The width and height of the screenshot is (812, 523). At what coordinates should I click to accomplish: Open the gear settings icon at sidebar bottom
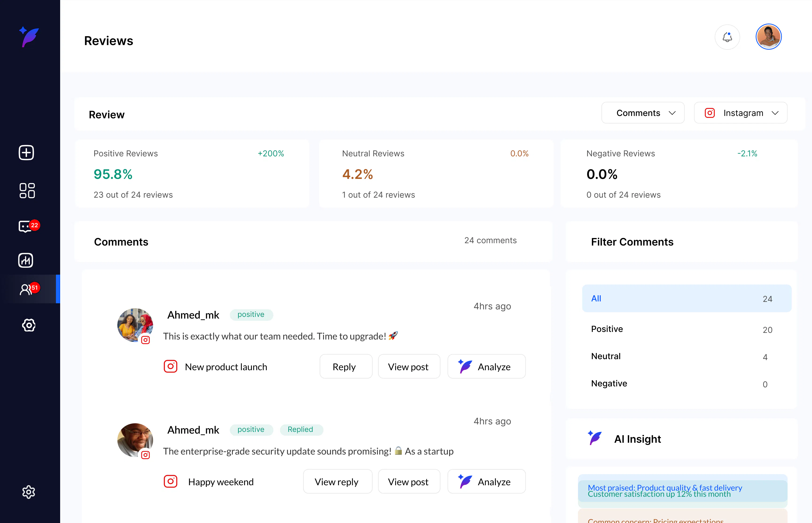29,492
